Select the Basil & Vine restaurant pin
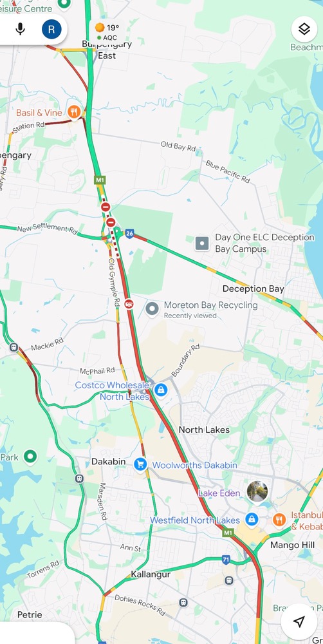This screenshot has width=323, height=644. tap(74, 111)
